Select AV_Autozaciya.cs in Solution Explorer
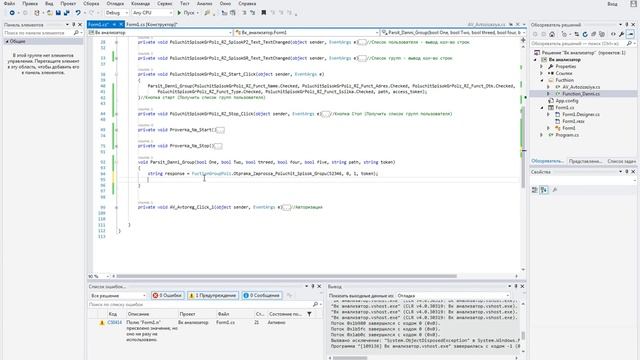The image size is (640, 360). 581,87
